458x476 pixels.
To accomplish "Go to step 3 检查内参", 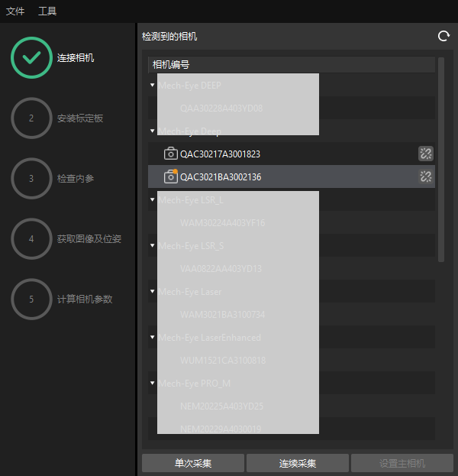I will [x=31, y=179].
